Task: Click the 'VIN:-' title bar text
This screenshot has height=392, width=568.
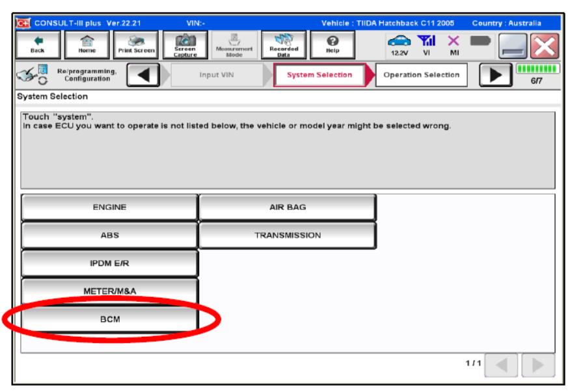Action: tap(196, 23)
